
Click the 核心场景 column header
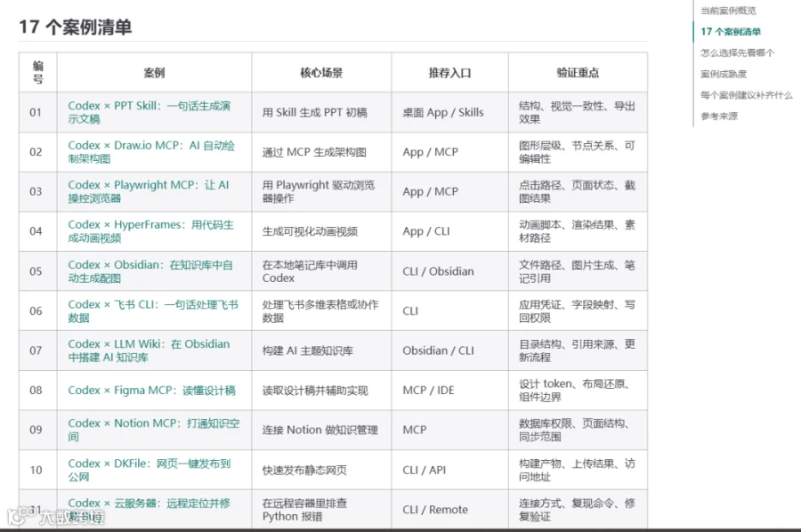321,72
